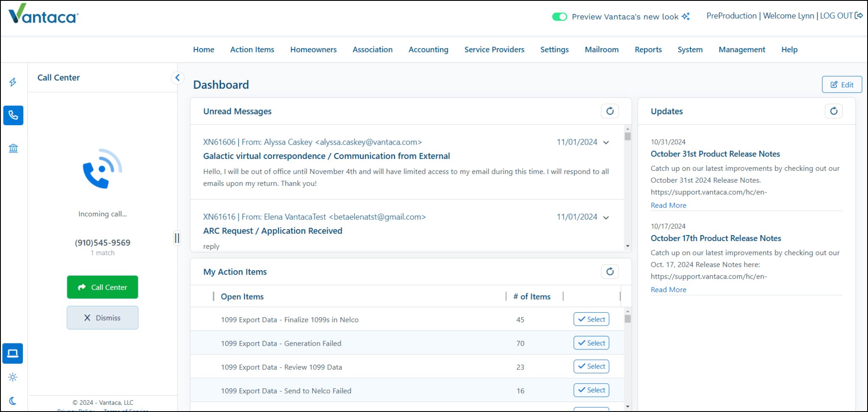The width and height of the screenshot is (868, 412).
Task: Grab the panel resize handle bars
Action: click(x=177, y=238)
